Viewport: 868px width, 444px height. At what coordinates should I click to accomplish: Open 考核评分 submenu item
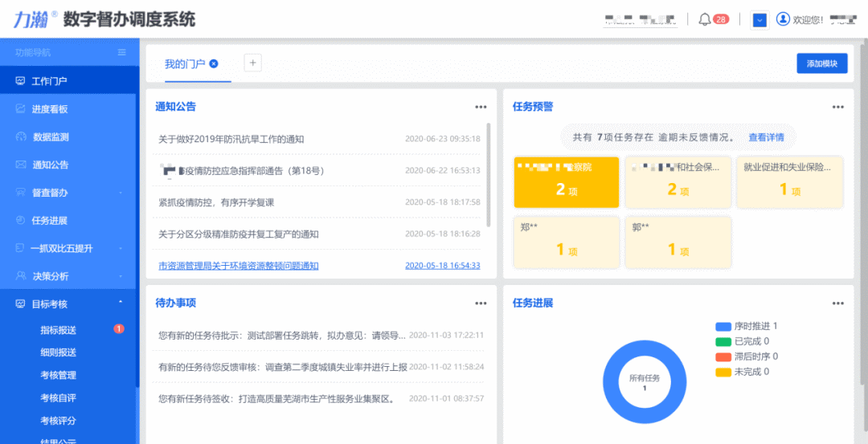pos(58,420)
